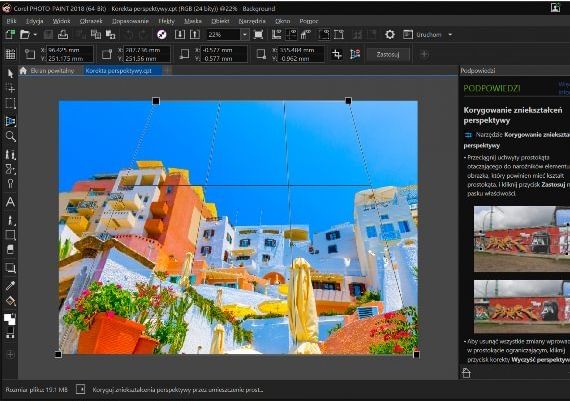The width and height of the screenshot is (570, 401).
Task: Click the presets grid icon in property bar
Action: (10, 55)
